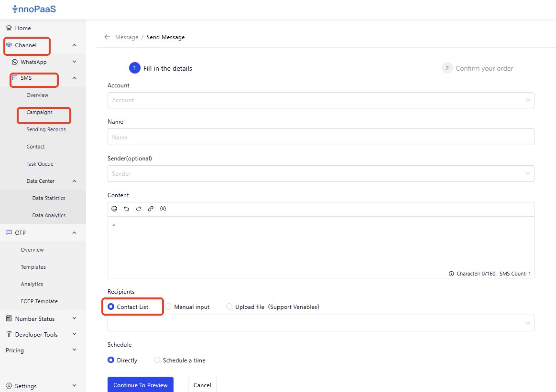Click the info icon beside Character count
Screen dimensions: 556x392
point(451,274)
